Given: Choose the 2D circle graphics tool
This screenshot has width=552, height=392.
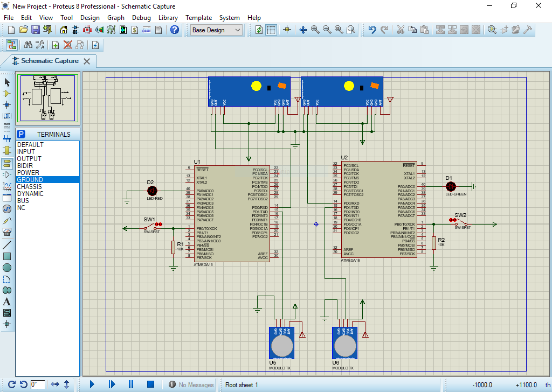Looking at the screenshot, I should coord(7,268).
